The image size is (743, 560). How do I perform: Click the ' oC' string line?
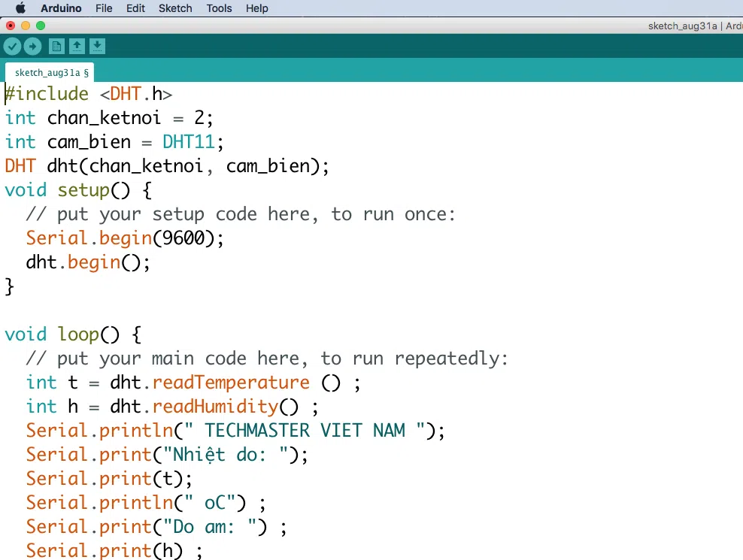tap(146, 503)
